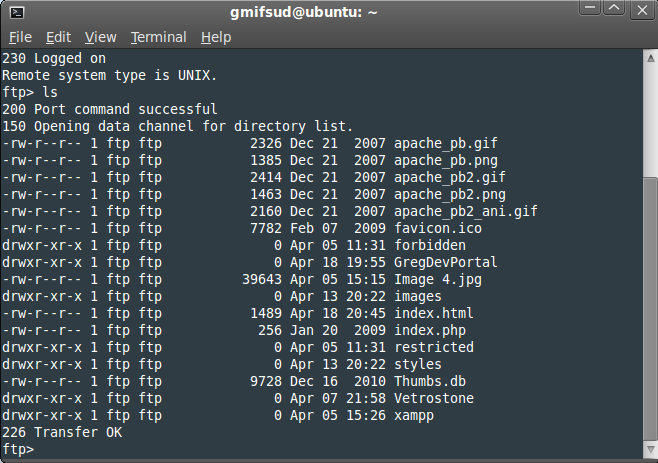
Task: Click the 226 Transfer OK line
Action: (x=62, y=432)
